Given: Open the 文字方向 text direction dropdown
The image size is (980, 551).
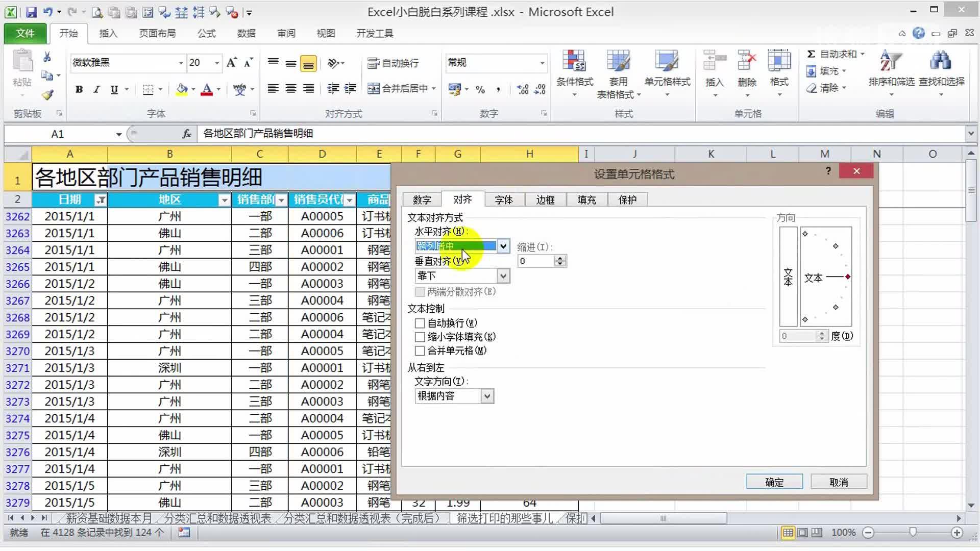Looking at the screenshot, I should tap(487, 396).
